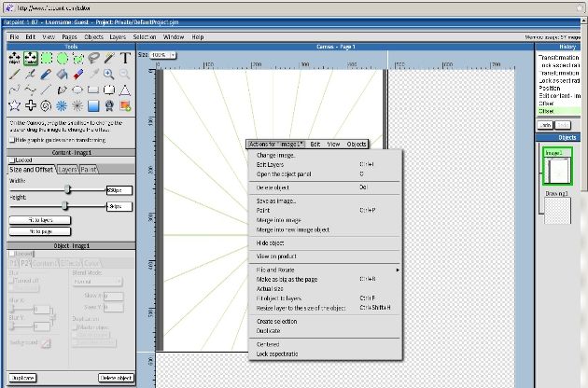Click Duplicate button at panel bottom
The image size is (588, 388).
coord(22,378)
